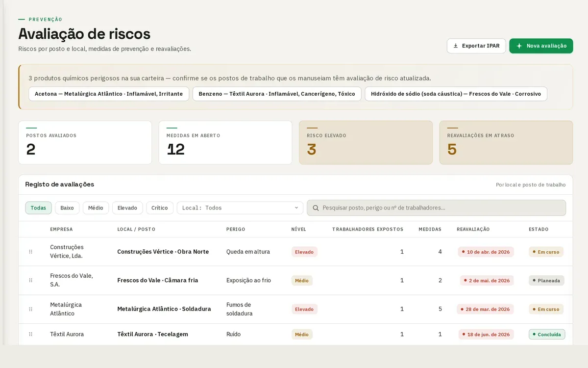Image resolution: width=588 pixels, height=368 pixels.
Task: Click Têxtil Aurora company cell
Action: (x=67, y=334)
